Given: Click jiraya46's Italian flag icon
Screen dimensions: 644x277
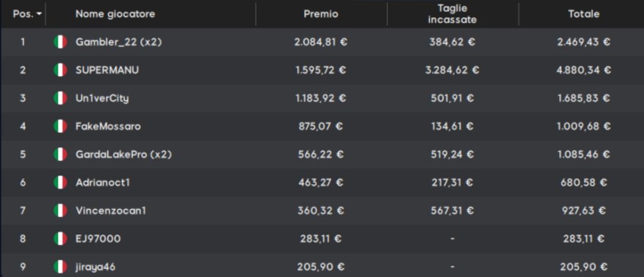Looking at the screenshot, I should pos(60,267).
